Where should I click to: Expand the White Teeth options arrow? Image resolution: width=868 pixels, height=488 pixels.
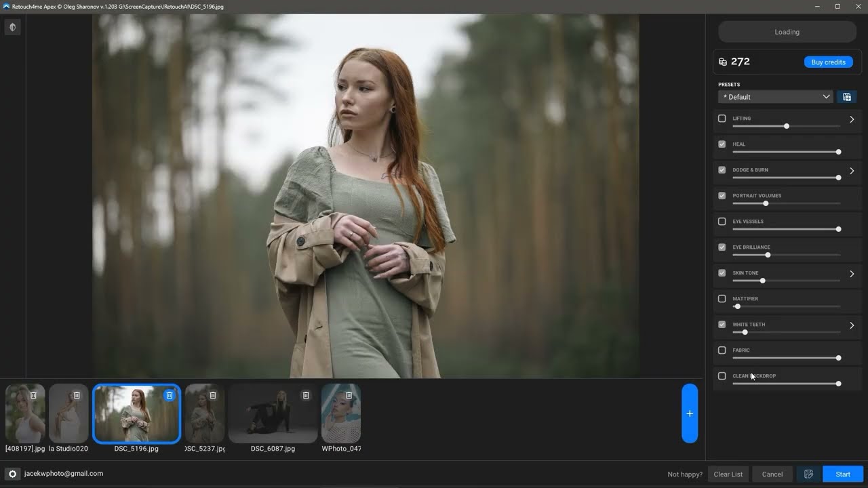(852, 325)
